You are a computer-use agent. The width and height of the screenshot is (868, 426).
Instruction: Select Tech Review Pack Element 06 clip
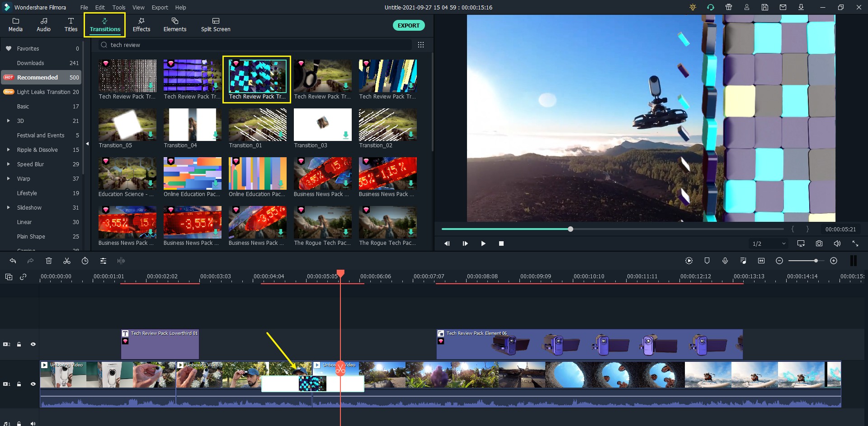(590, 344)
